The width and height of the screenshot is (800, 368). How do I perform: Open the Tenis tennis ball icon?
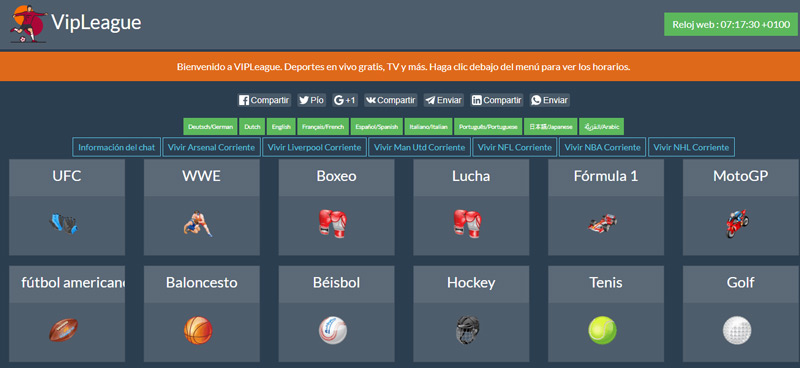click(x=603, y=330)
